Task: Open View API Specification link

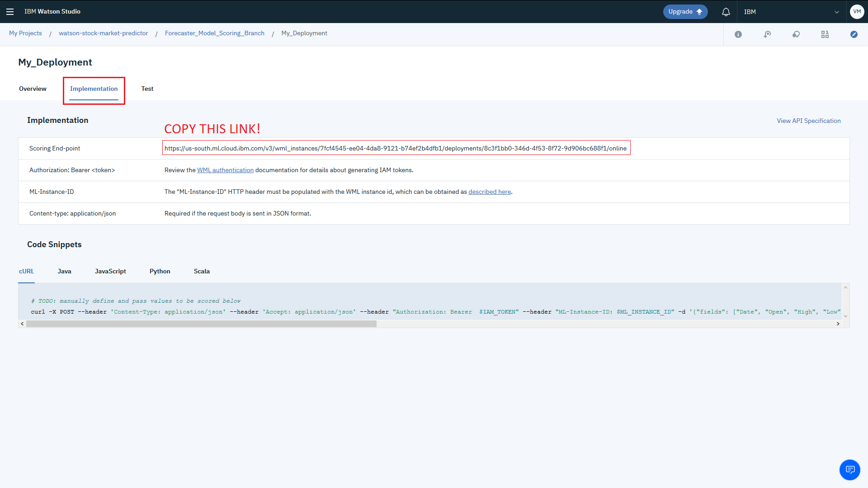Action: point(809,121)
